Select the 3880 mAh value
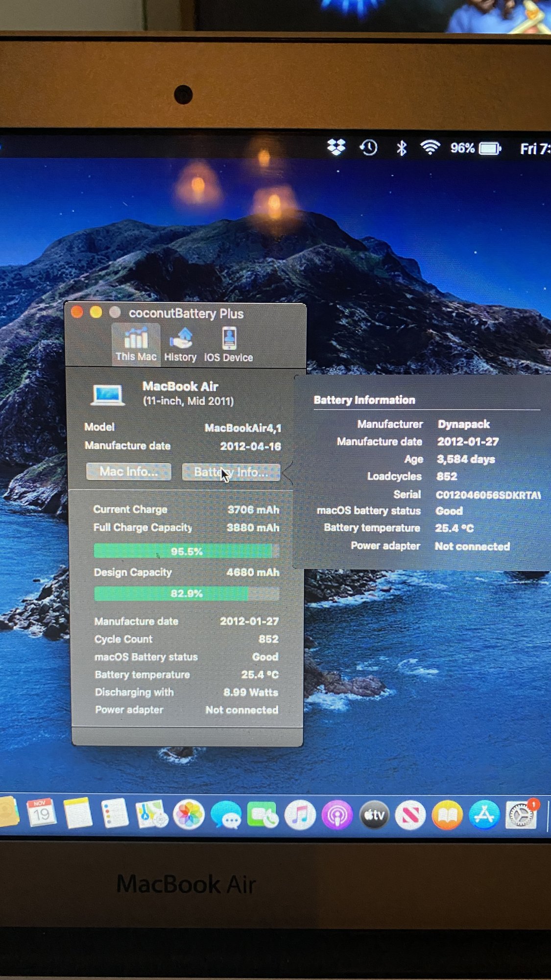The width and height of the screenshot is (551, 980). pyautogui.click(x=253, y=528)
